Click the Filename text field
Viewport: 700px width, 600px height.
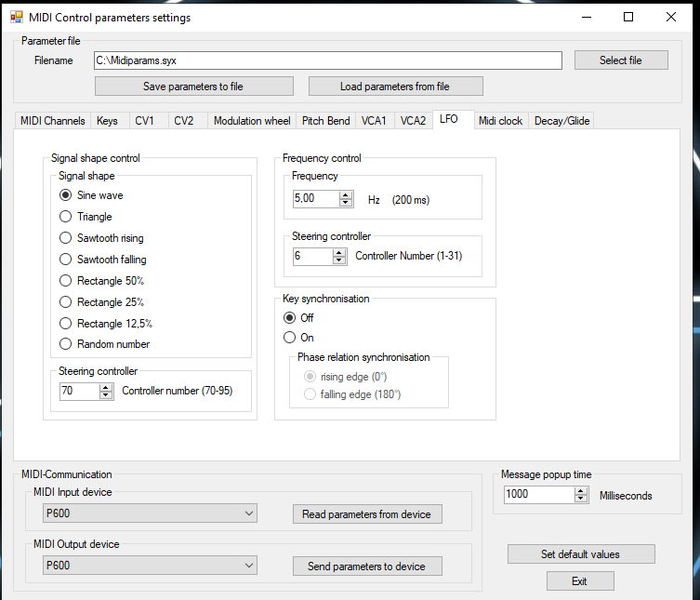[x=327, y=60]
